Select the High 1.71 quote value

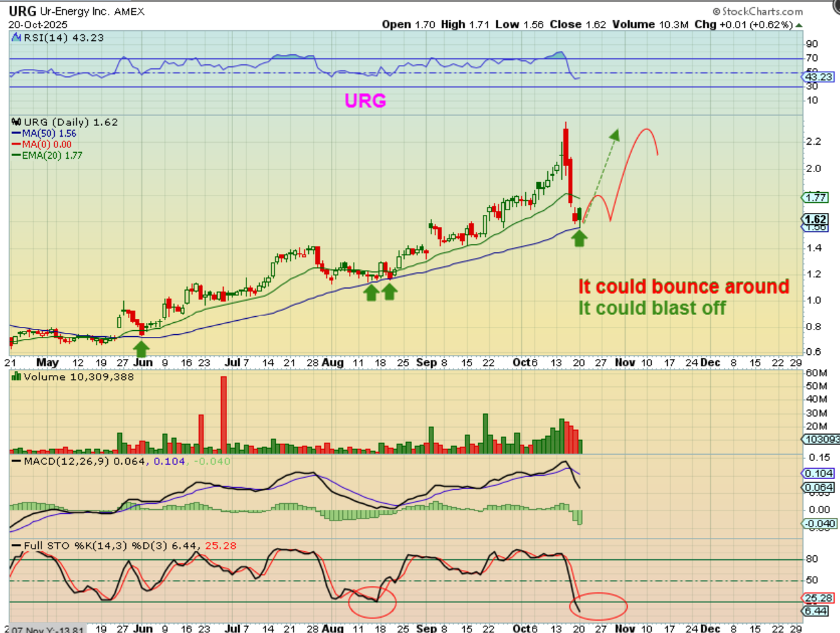click(466, 24)
